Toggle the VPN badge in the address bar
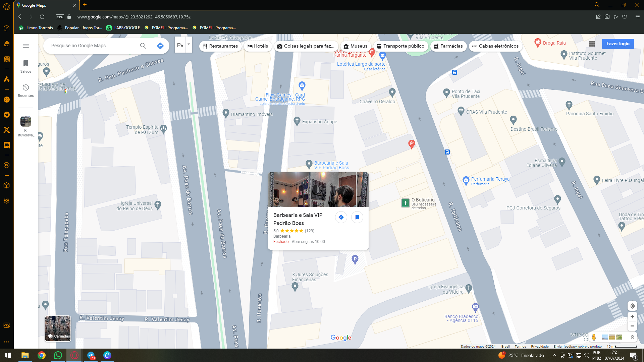Screen dimensions: 644x362 (x=60, y=17)
